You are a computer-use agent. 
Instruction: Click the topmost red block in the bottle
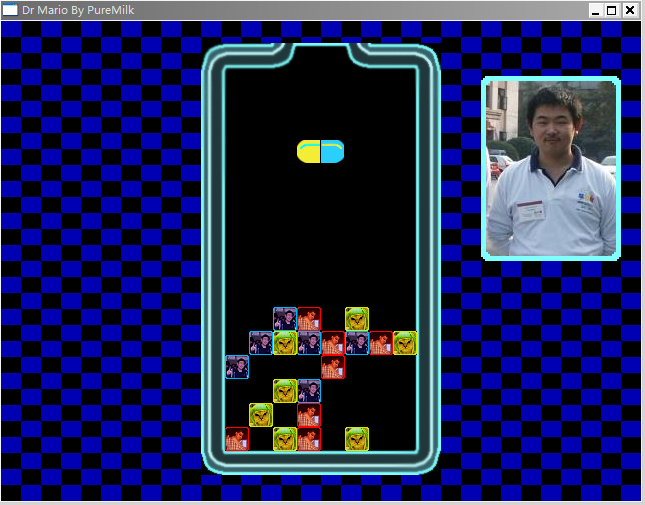pyautogui.click(x=309, y=319)
